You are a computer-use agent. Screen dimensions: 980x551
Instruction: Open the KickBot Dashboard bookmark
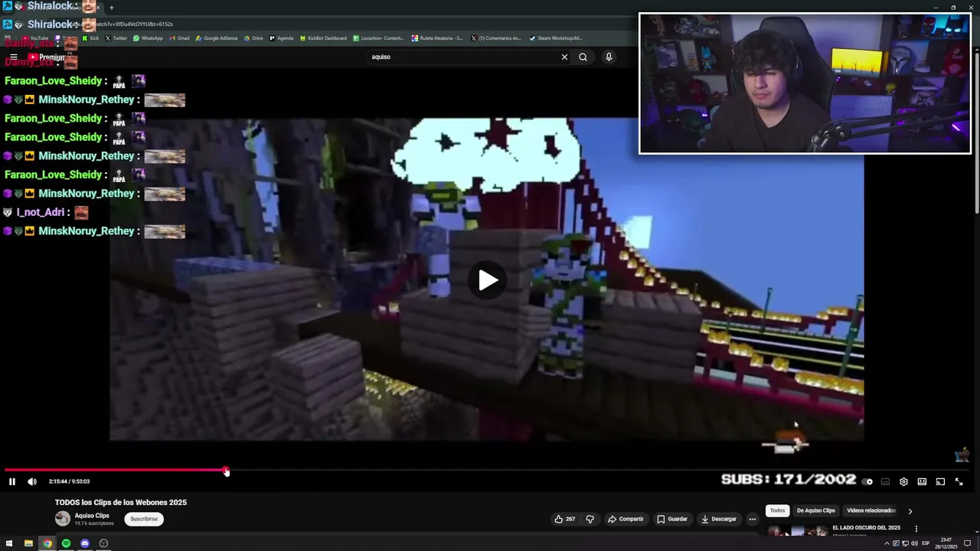pyautogui.click(x=323, y=37)
